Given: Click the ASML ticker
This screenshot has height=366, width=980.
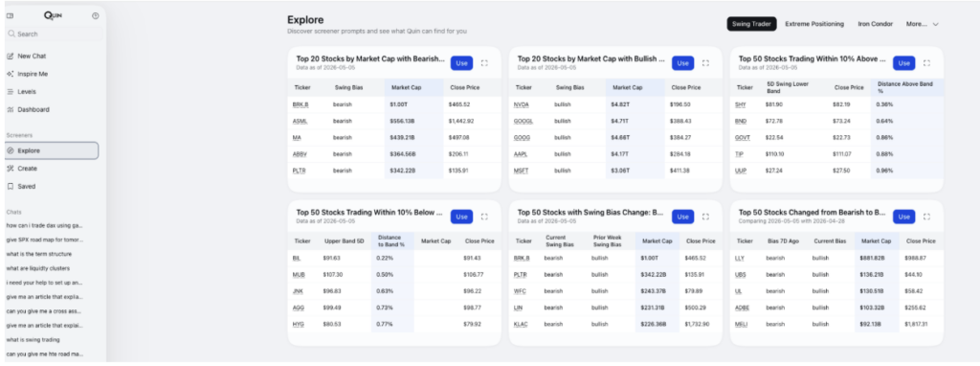Looking at the screenshot, I should click(x=300, y=121).
